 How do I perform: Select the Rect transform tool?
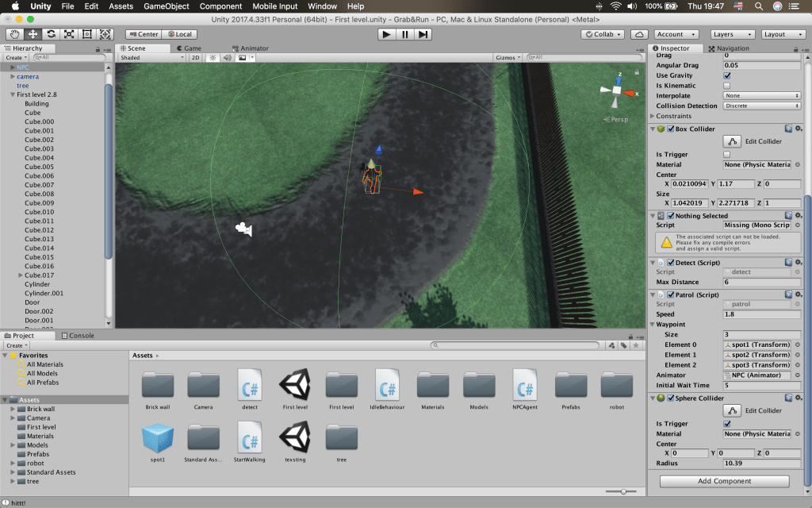coord(87,34)
